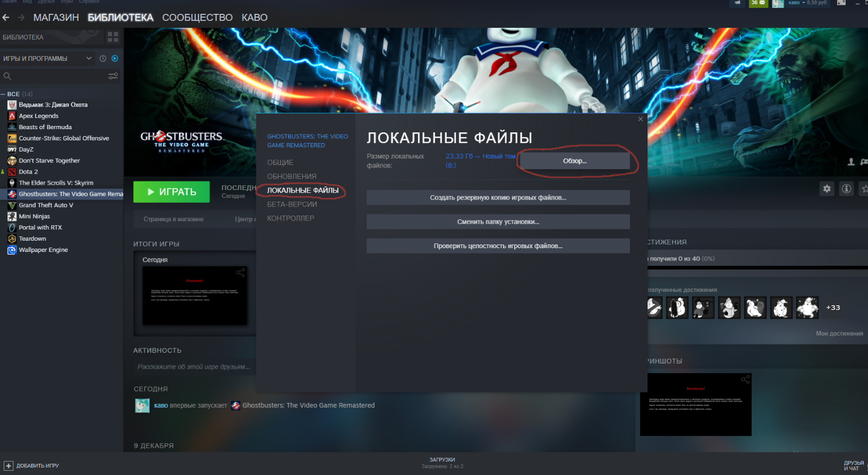The height and width of the screenshot is (475, 868).
Task: Share the screenshot in the right screenshots panel
Action: coord(745,379)
